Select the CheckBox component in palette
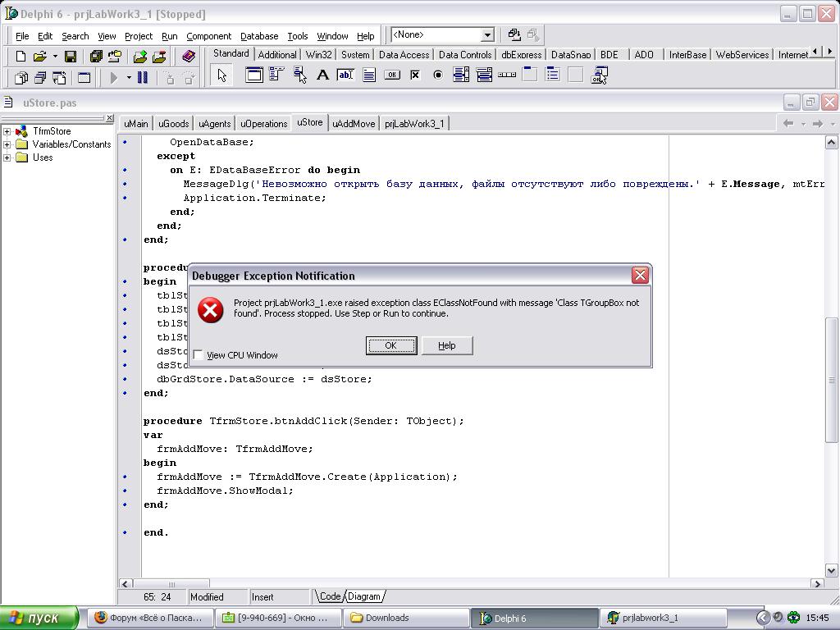 pos(415,75)
